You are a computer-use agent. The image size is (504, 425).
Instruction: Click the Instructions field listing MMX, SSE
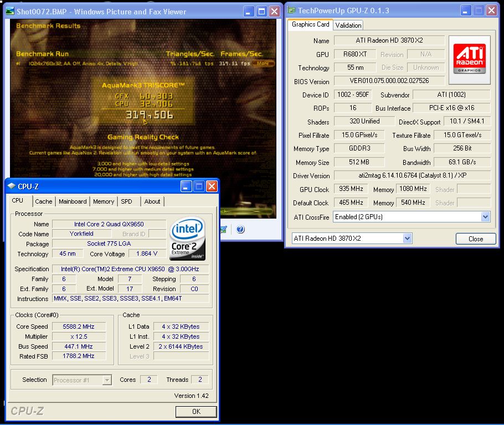click(x=130, y=299)
